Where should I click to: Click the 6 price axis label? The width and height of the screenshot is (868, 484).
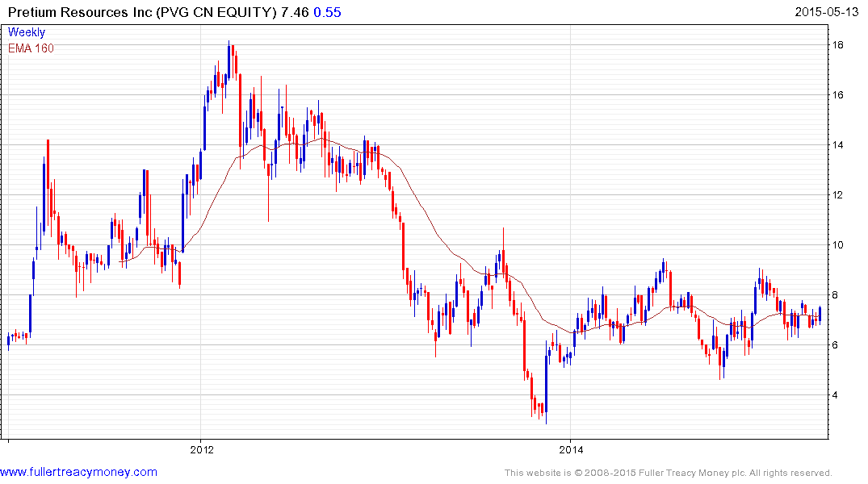click(835, 345)
